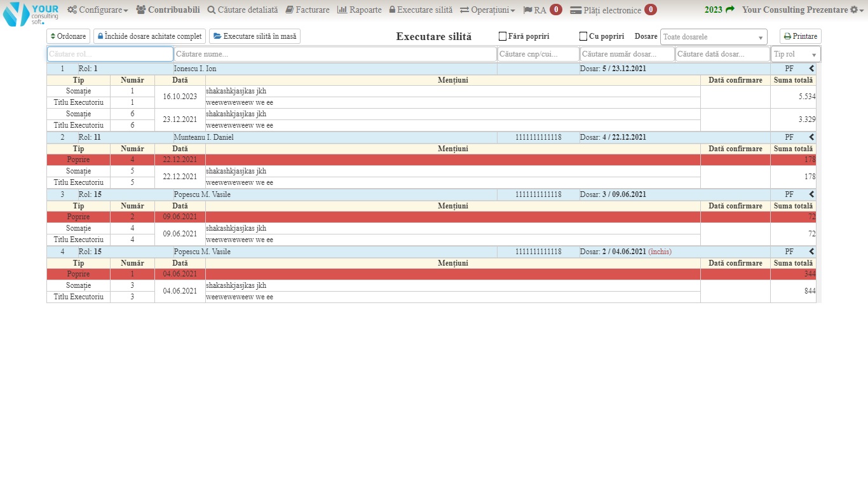Click chevron on Munteanu I. Daniel row
This screenshot has width=868, height=488.
(811, 137)
